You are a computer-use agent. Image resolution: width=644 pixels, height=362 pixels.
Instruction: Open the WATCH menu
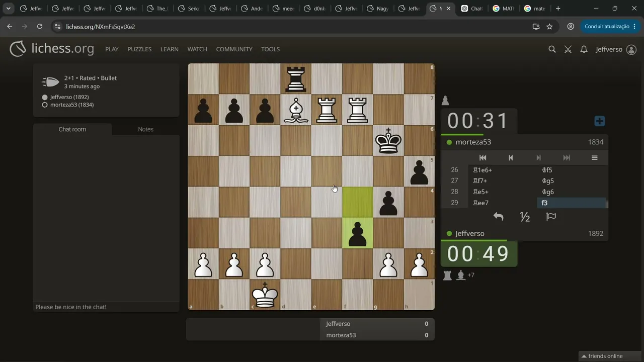click(x=197, y=49)
